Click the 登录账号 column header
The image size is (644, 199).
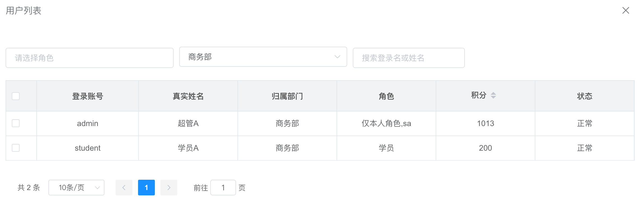click(x=88, y=96)
